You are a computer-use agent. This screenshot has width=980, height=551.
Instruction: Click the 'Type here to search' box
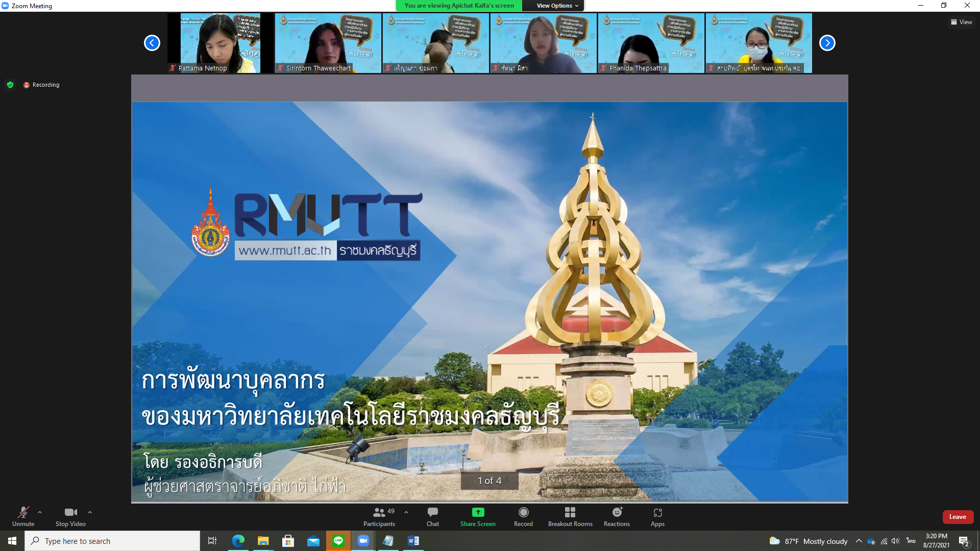112,541
